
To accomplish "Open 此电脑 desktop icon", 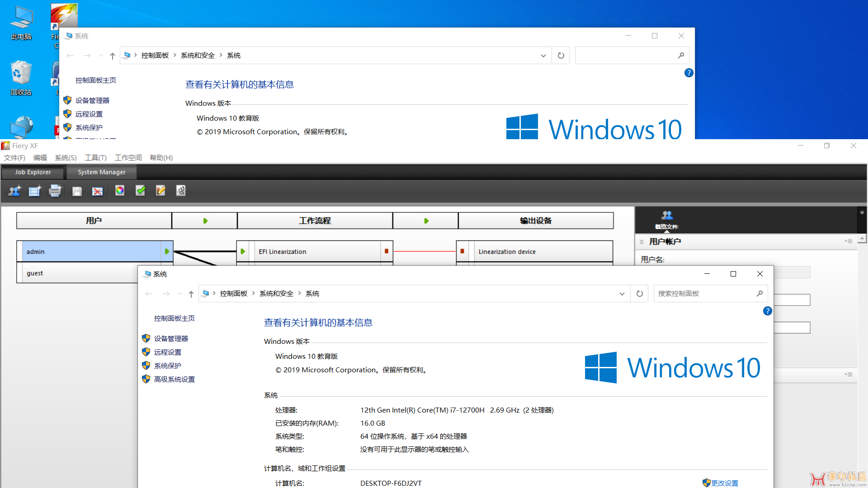I will coord(21,23).
